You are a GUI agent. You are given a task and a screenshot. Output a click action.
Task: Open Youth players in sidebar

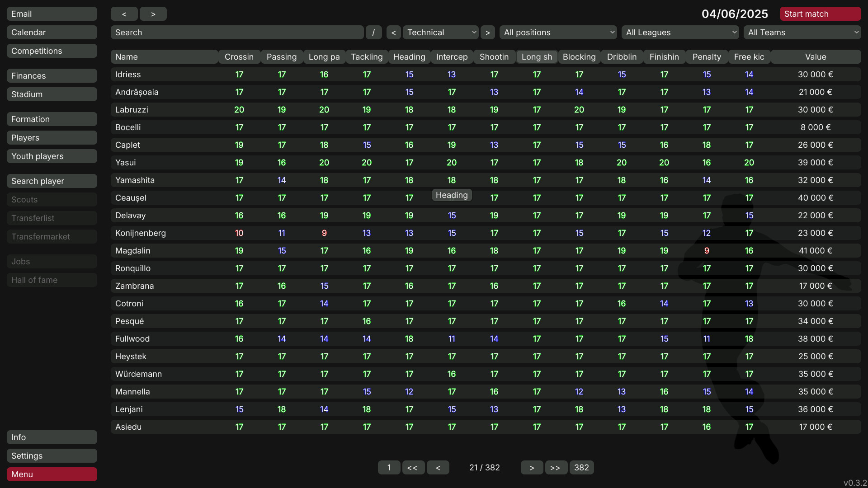click(x=52, y=156)
